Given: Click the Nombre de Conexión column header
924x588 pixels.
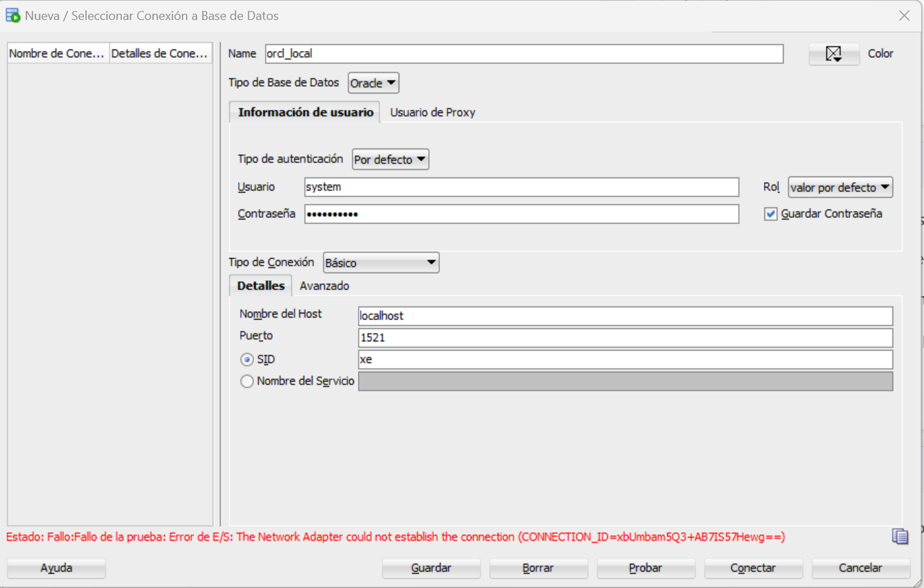Looking at the screenshot, I should point(59,54).
